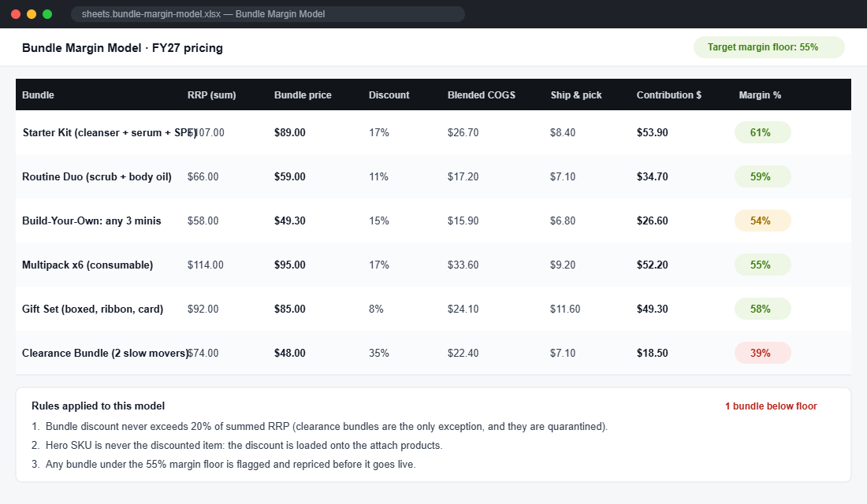Screen dimensions: 867x504
Task: Click the $58.00 RRP value
Action: [203, 221]
